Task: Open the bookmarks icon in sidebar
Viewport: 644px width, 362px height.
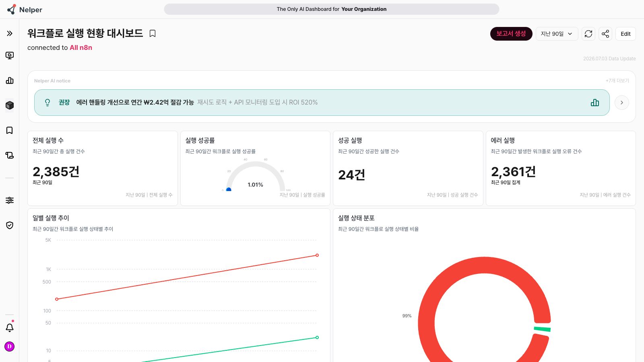Action: [10, 130]
